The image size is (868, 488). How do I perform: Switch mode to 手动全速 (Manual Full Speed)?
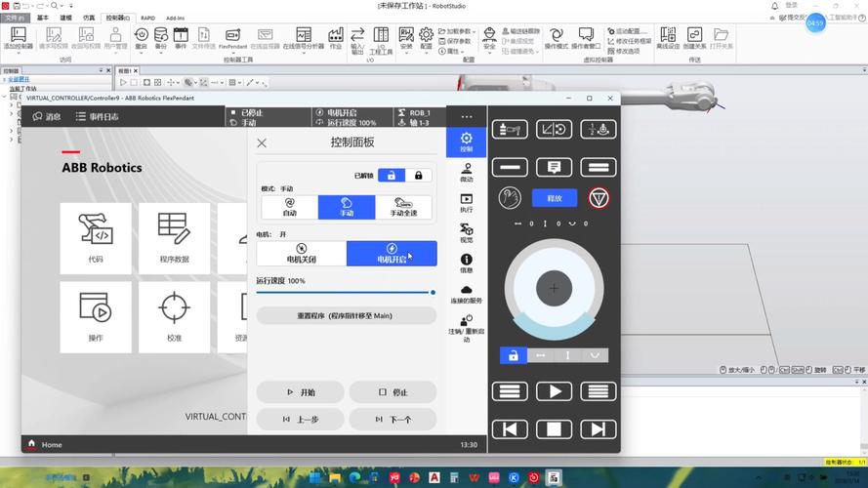coord(403,207)
